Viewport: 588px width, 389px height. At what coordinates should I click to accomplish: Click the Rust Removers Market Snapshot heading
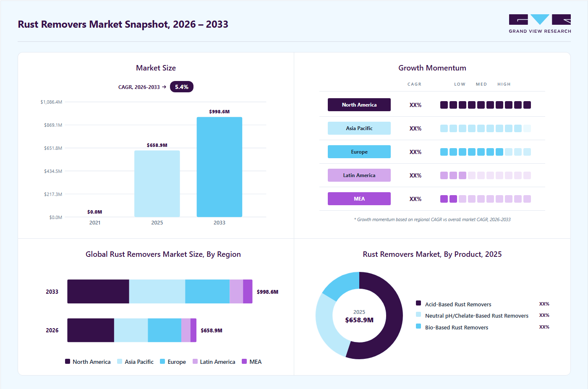pyautogui.click(x=123, y=24)
